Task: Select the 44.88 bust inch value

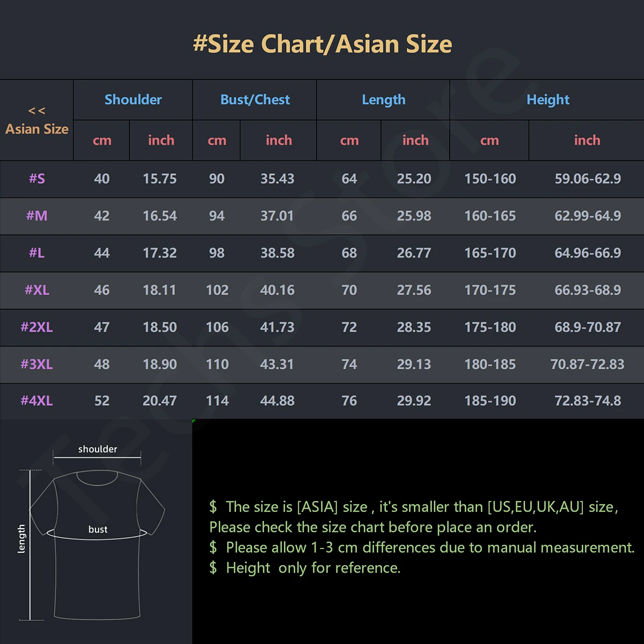Action: coord(277,401)
